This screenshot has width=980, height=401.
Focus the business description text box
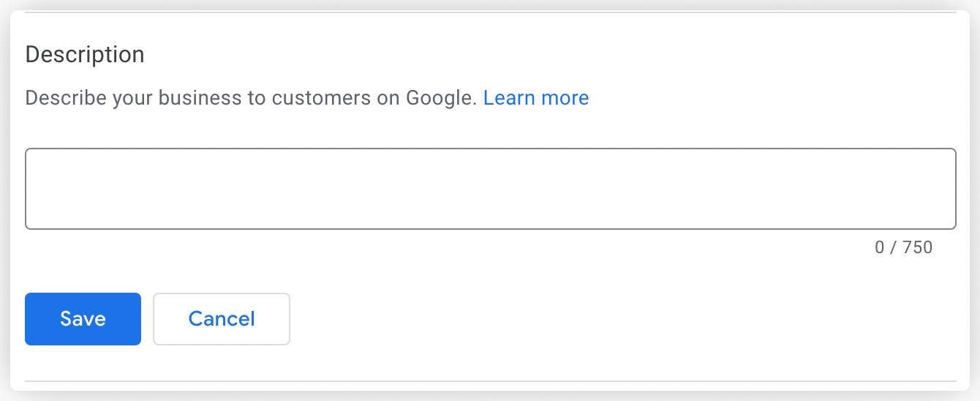490,189
